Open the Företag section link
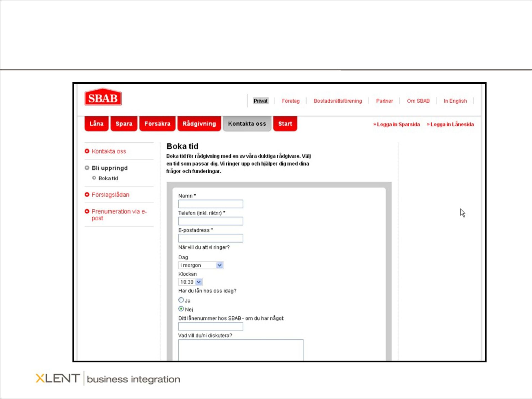The height and width of the screenshot is (399, 532). (291, 101)
